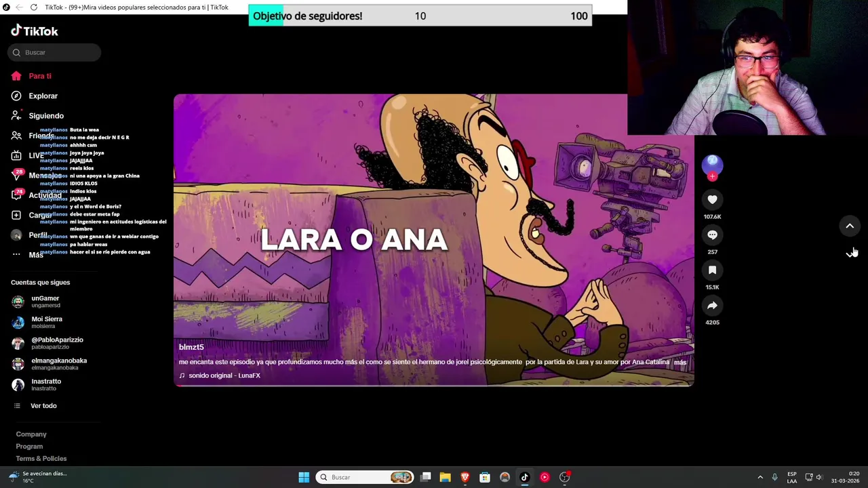The height and width of the screenshot is (488, 868).
Task: Open volume control in system tray
Action: (x=819, y=477)
